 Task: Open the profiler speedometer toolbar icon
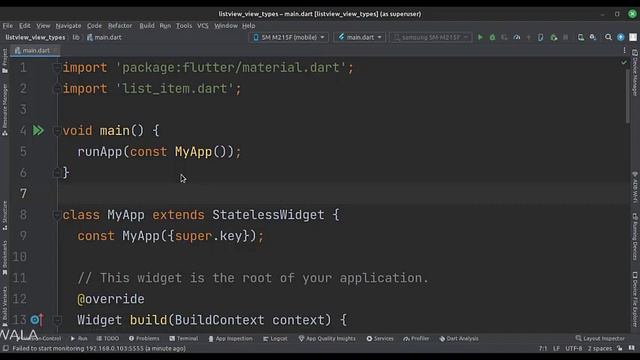pyautogui.click(x=517, y=37)
